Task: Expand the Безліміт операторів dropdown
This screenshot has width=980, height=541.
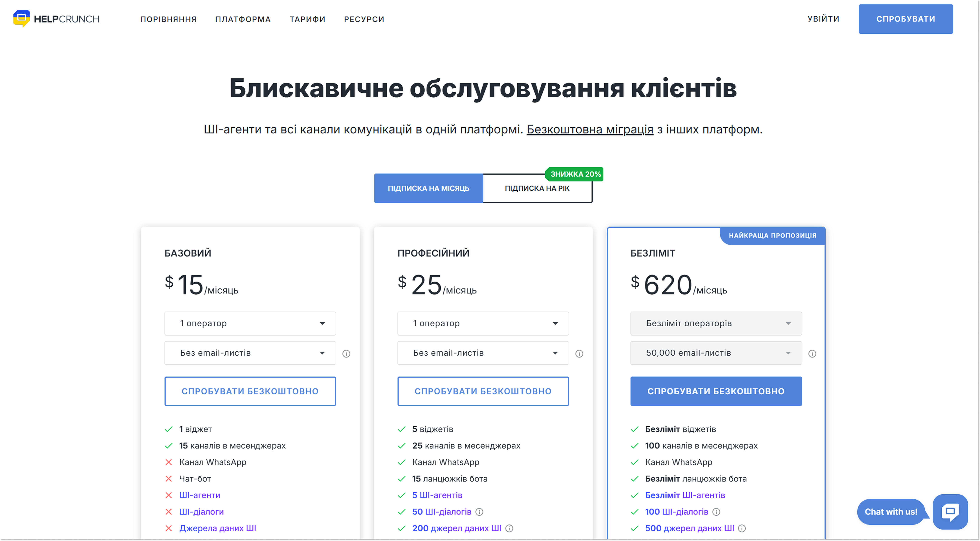Action: 716,323
